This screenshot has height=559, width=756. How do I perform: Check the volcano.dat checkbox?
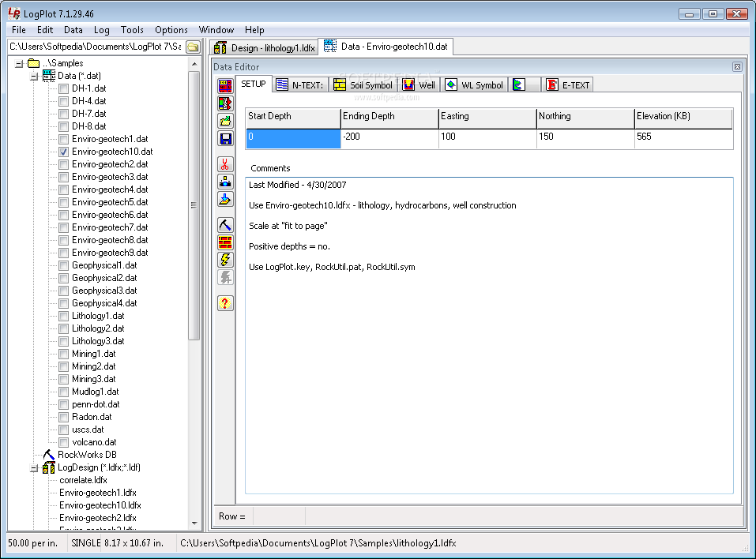click(64, 442)
